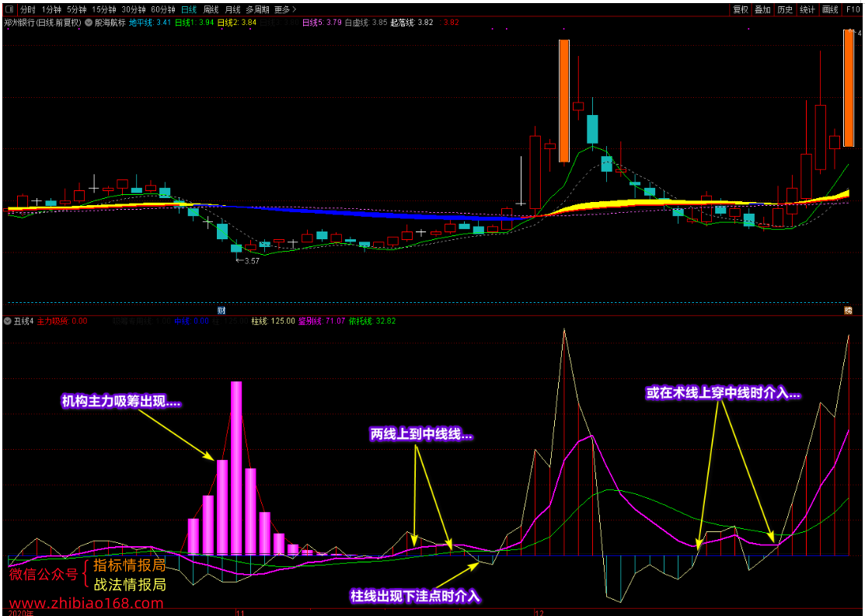This screenshot has width=865, height=616.
Task: Click the 日线5 3.79 value
Action: pyautogui.click(x=322, y=23)
